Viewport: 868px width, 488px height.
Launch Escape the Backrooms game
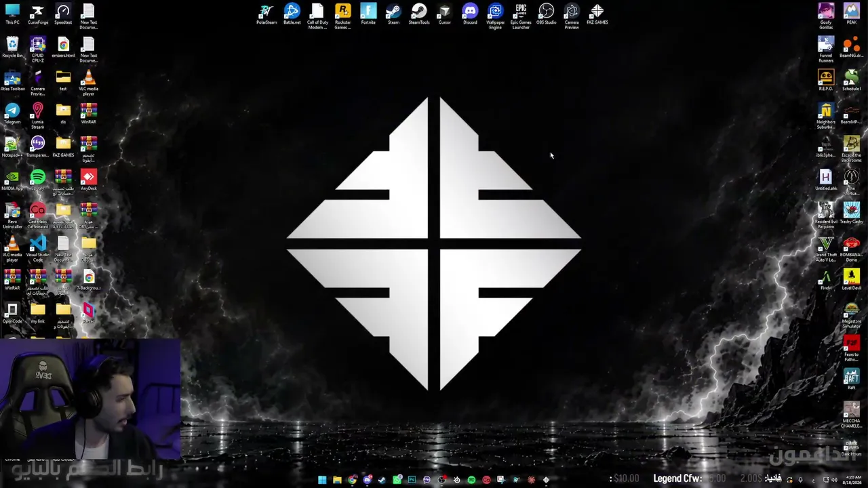pos(851,149)
